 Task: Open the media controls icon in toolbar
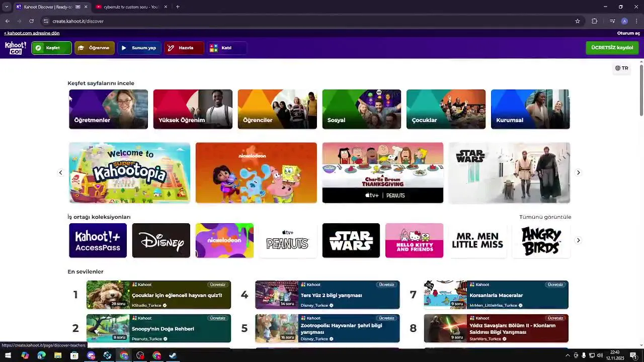tap(612, 21)
